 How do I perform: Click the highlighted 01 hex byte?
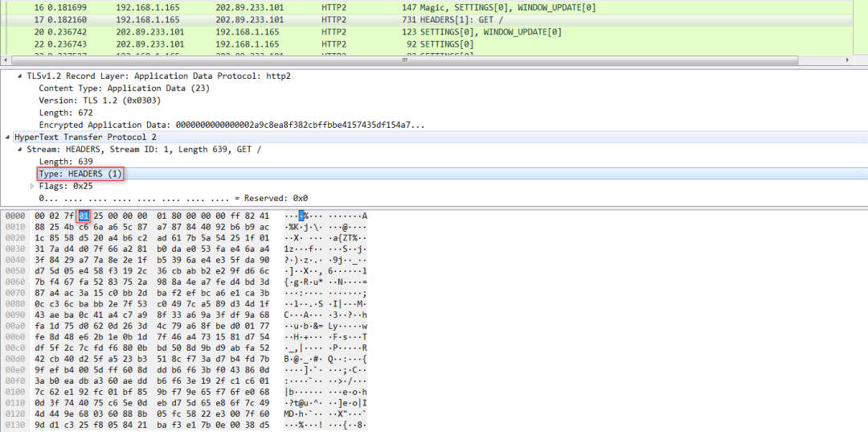click(84, 216)
